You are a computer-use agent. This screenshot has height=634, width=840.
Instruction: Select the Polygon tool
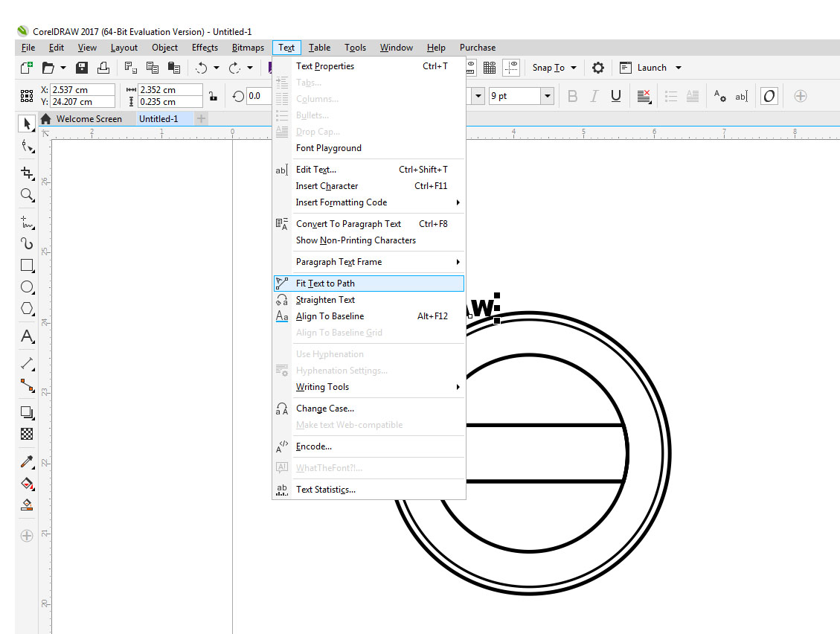click(27, 309)
